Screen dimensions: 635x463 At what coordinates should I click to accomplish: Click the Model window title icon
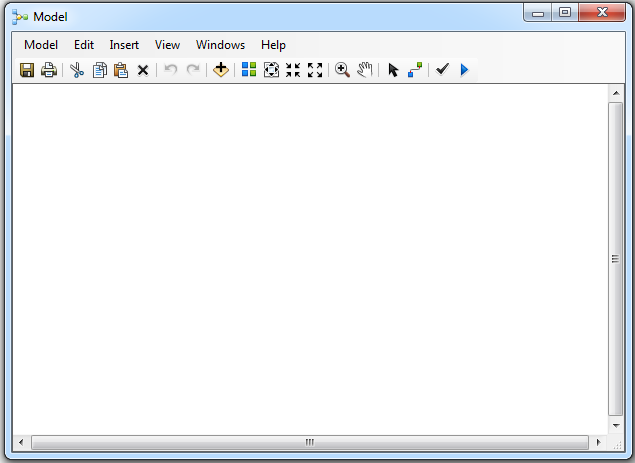tap(19, 17)
